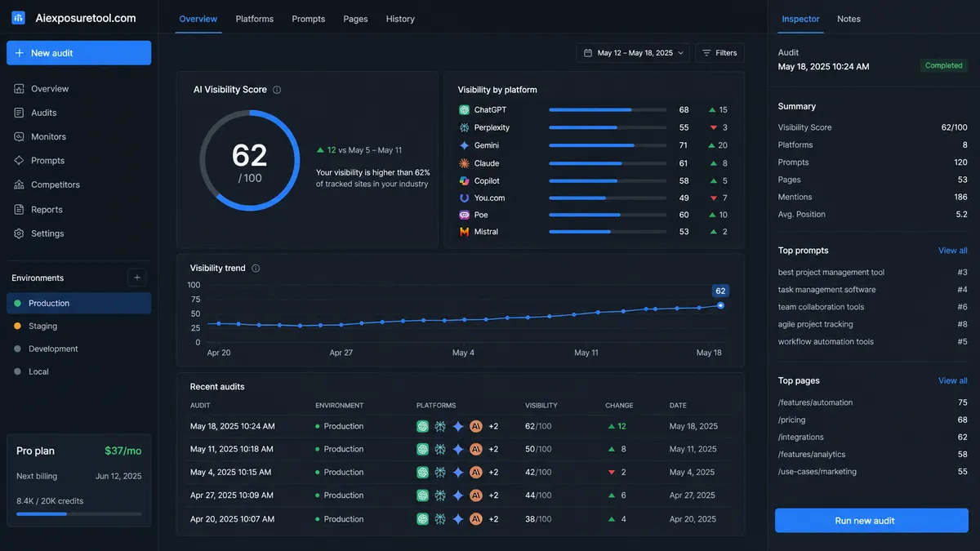
Task: Select the Production environment
Action: click(x=78, y=303)
